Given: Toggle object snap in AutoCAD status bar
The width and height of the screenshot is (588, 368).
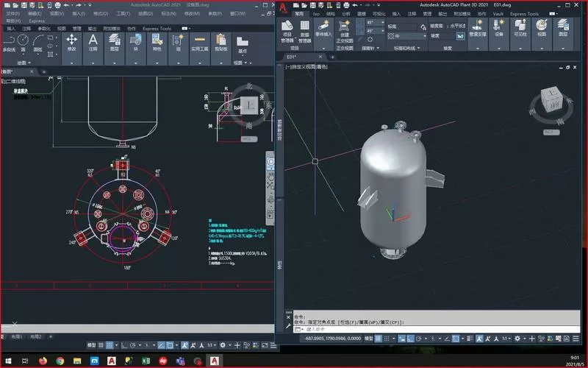Looking at the screenshot, I should pyautogui.click(x=170, y=345).
